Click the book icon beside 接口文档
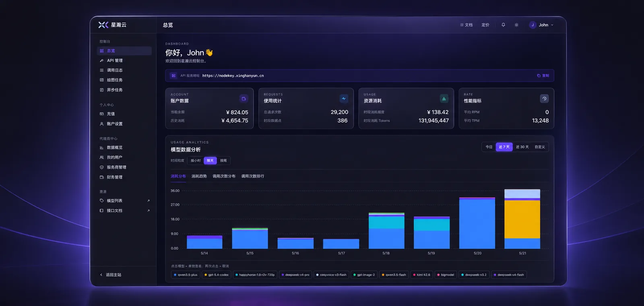The height and width of the screenshot is (306, 644). coord(102,211)
